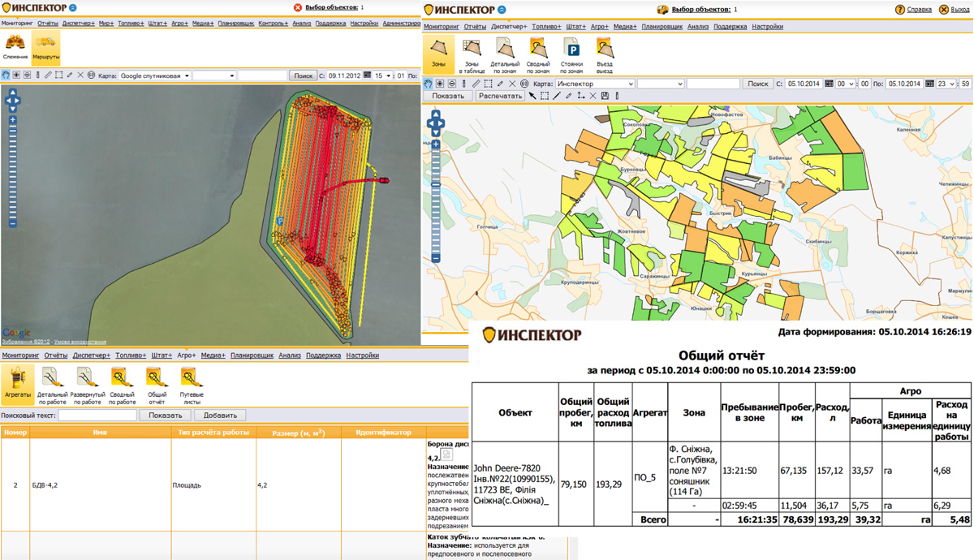
Task: Click the Распечатать print button
Action: (500, 96)
